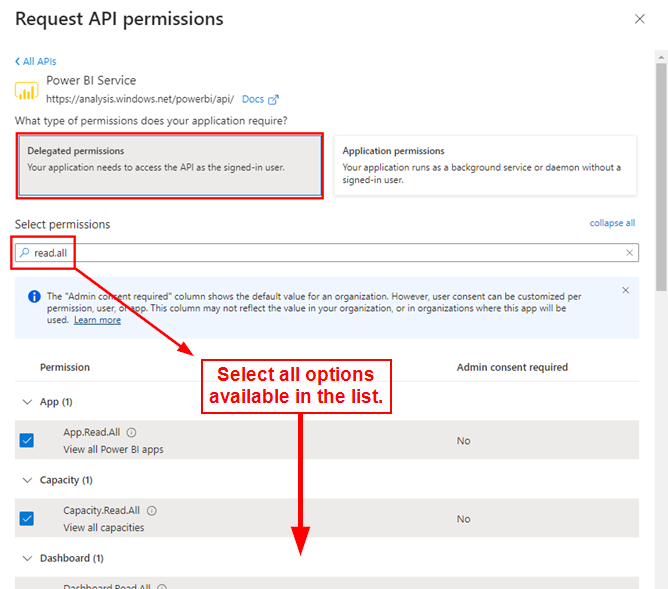Collapse the Capacity (1) permission group

pyautogui.click(x=26, y=480)
